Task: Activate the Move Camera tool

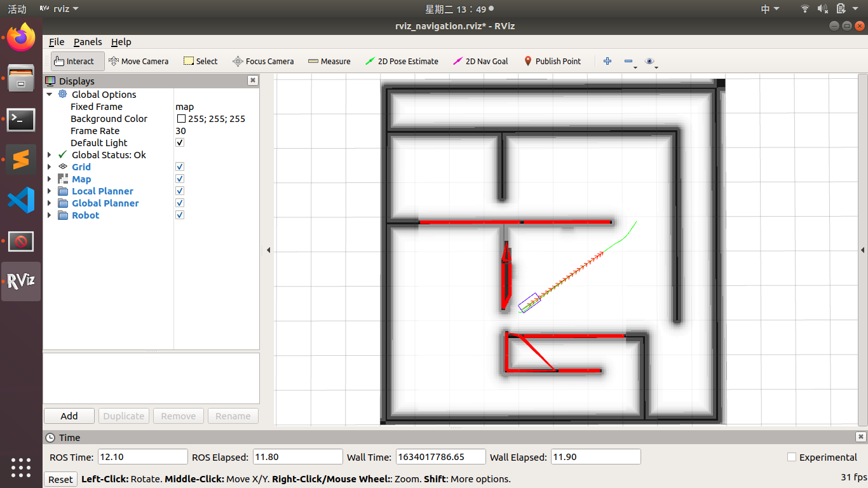Action: [139, 61]
